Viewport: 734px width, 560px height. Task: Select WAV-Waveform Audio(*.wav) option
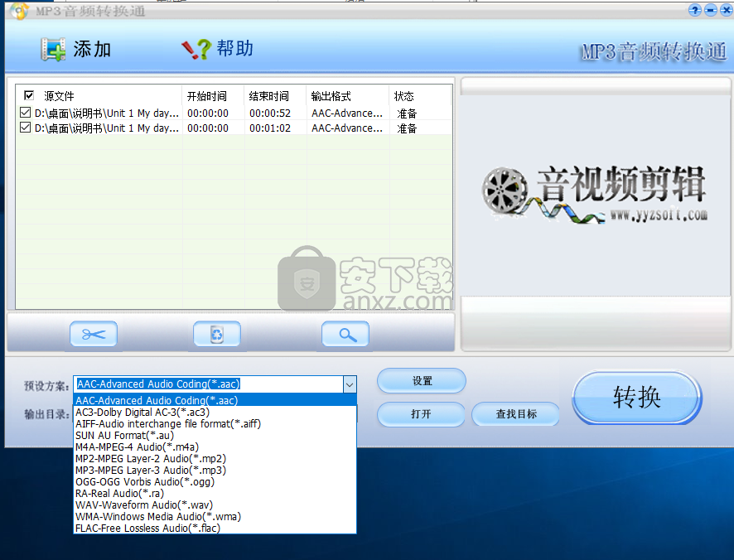tap(215, 505)
